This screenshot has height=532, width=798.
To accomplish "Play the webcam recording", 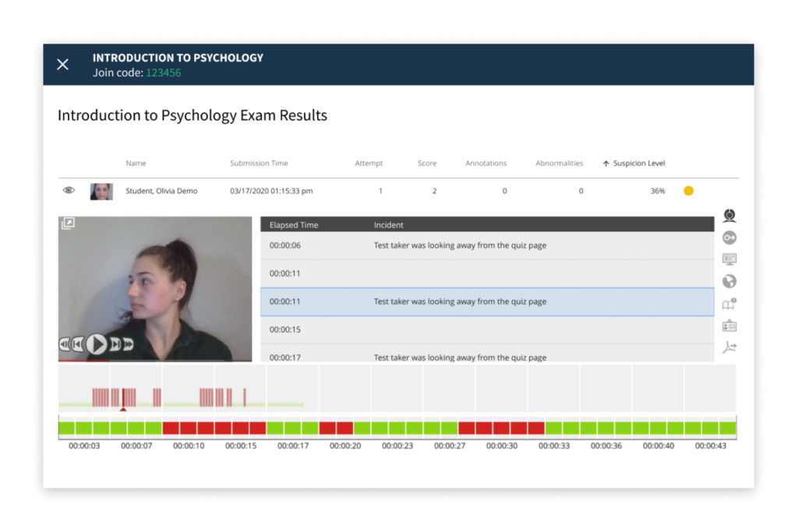I will 96,344.
